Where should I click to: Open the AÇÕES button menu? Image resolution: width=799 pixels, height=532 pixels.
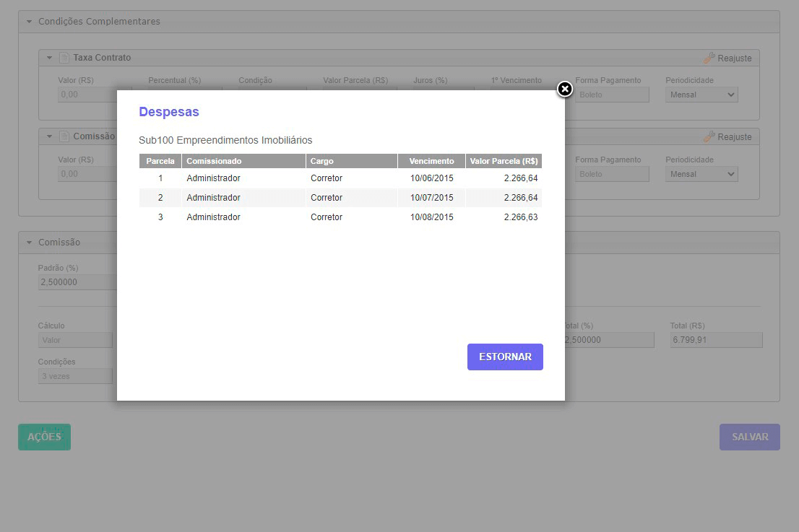pos(44,437)
